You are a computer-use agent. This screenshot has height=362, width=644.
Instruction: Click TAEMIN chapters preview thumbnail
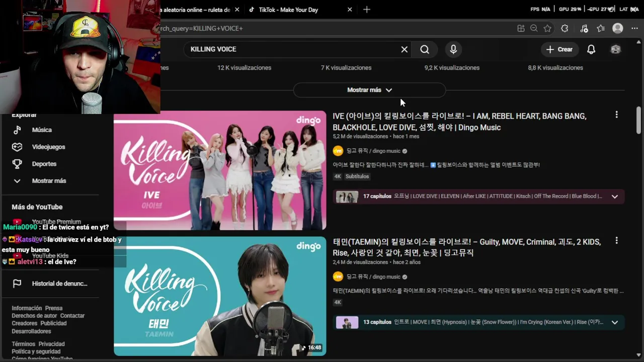pyautogui.click(x=347, y=322)
